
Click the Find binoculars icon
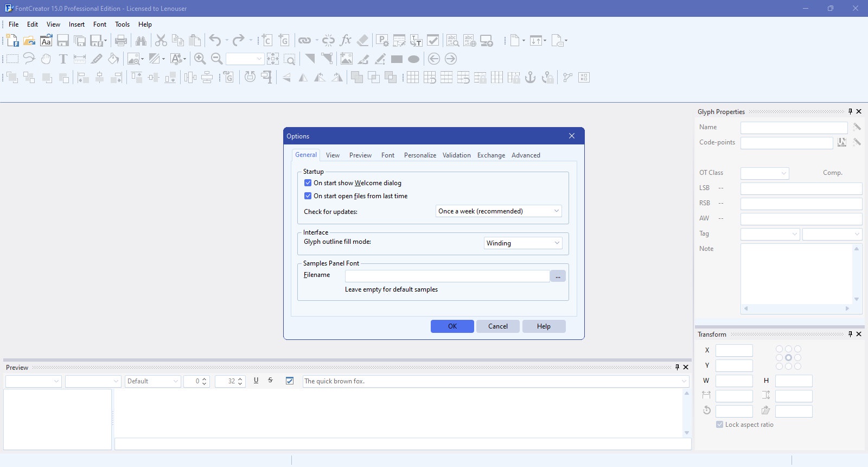click(141, 41)
